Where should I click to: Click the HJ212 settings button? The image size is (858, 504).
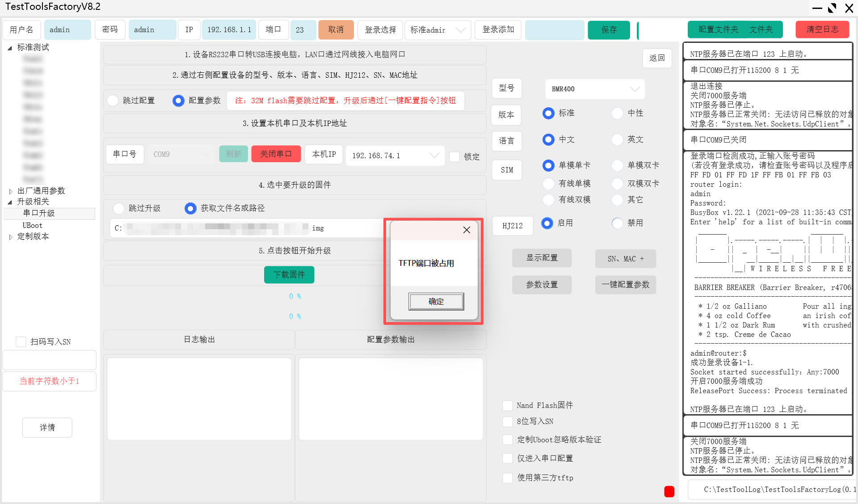pyautogui.click(x=512, y=226)
